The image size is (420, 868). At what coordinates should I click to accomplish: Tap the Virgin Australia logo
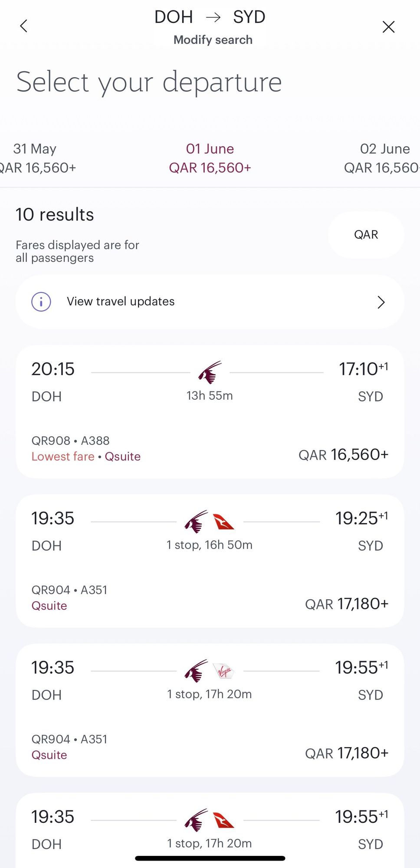(224, 671)
